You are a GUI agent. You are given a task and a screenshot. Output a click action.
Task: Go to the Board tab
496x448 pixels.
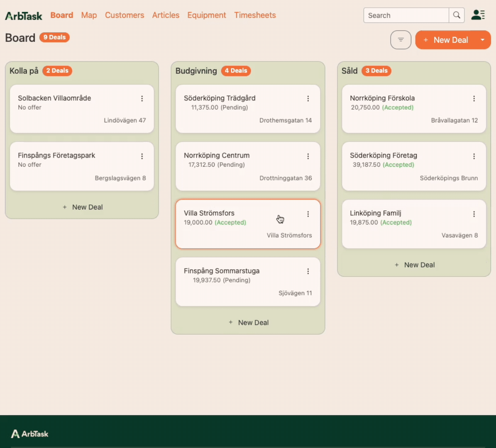(x=62, y=15)
